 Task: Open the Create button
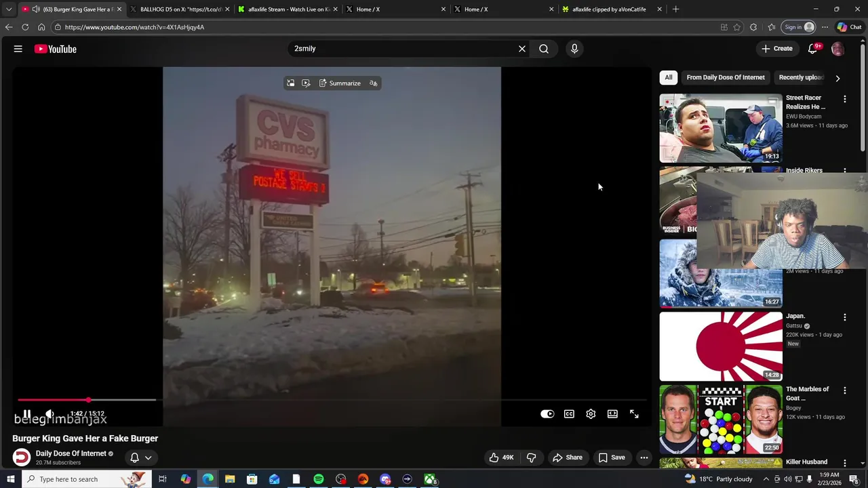pyautogui.click(x=776, y=49)
